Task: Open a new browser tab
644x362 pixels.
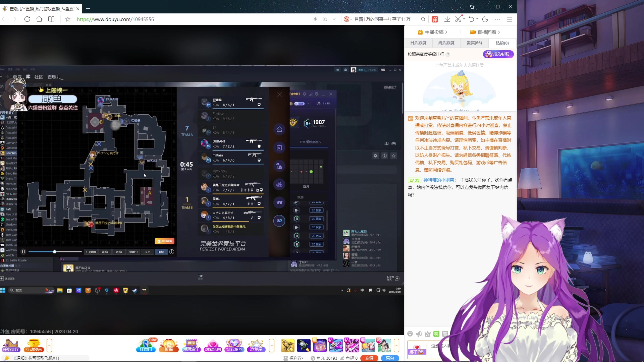Action: pos(88,8)
